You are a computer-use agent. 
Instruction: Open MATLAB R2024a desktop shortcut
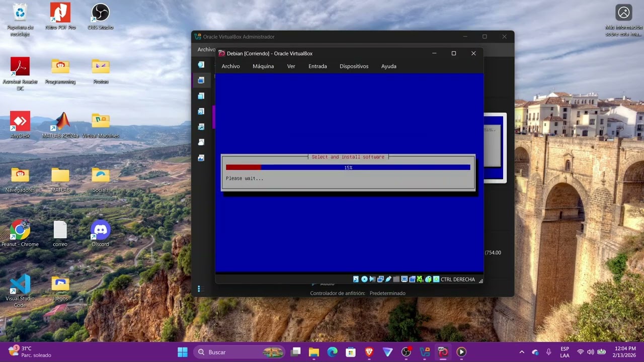[x=60, y=125]
